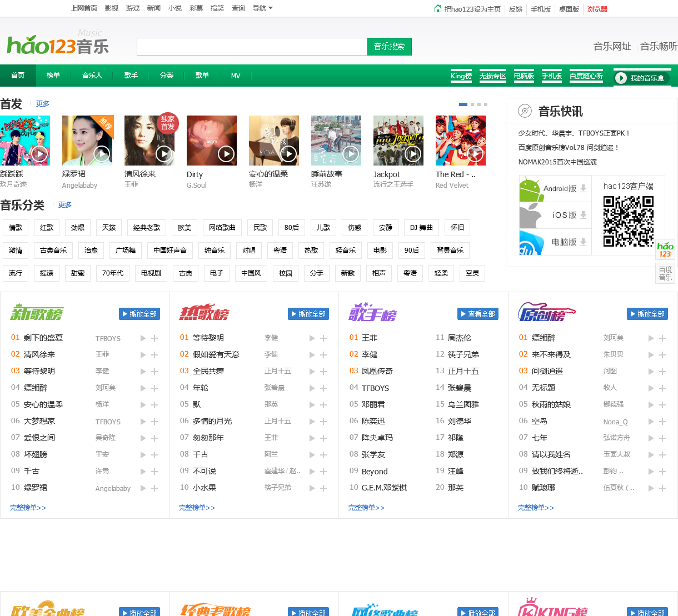Click the hao123 client QR code
This screenshot has height=616, width=678.
point(629,221)
